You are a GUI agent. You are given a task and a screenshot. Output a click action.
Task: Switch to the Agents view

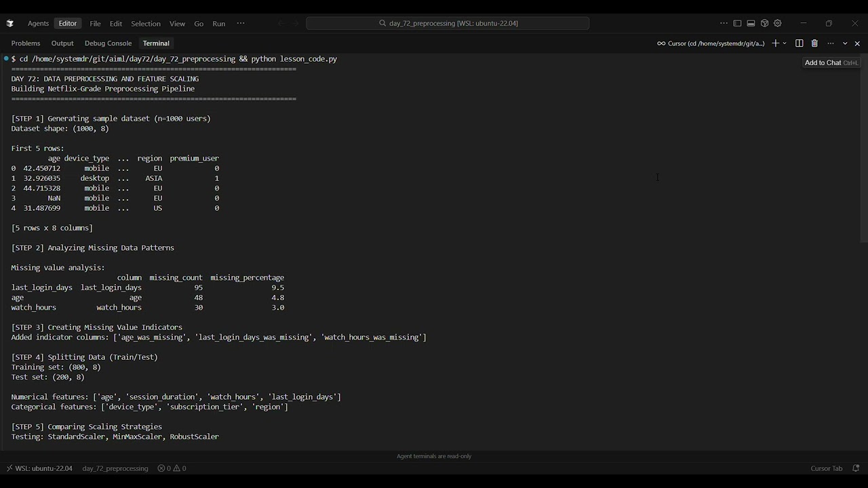click(x=38, y=23)
